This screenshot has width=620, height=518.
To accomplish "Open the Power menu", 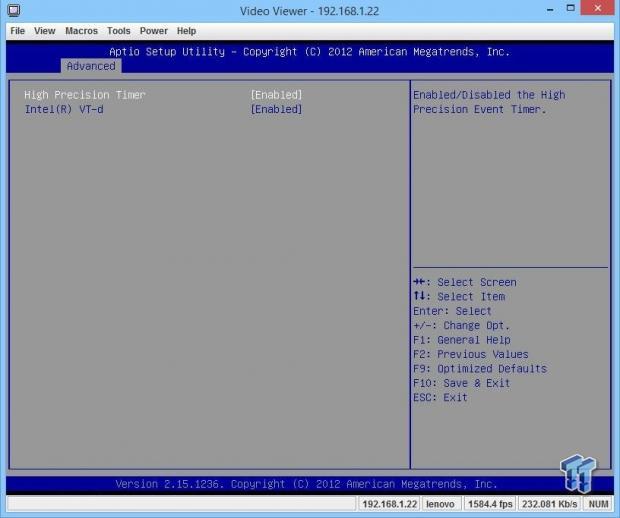I will pyautogui.click(x=153, y=31).
